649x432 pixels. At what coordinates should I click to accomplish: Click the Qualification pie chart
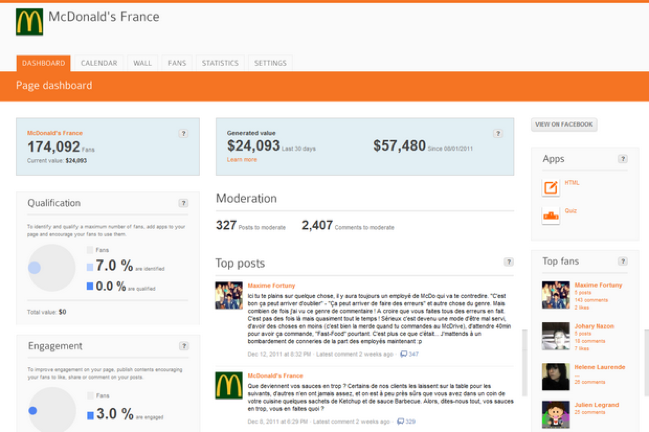(51, 268)
